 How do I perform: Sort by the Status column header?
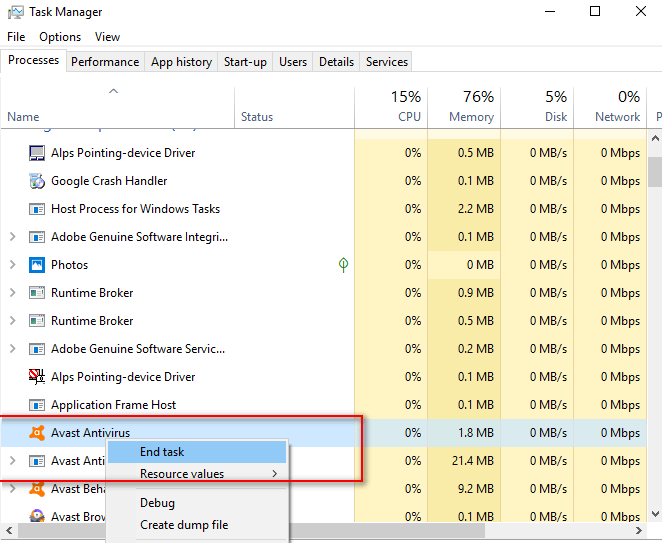(x=294, y=107)
